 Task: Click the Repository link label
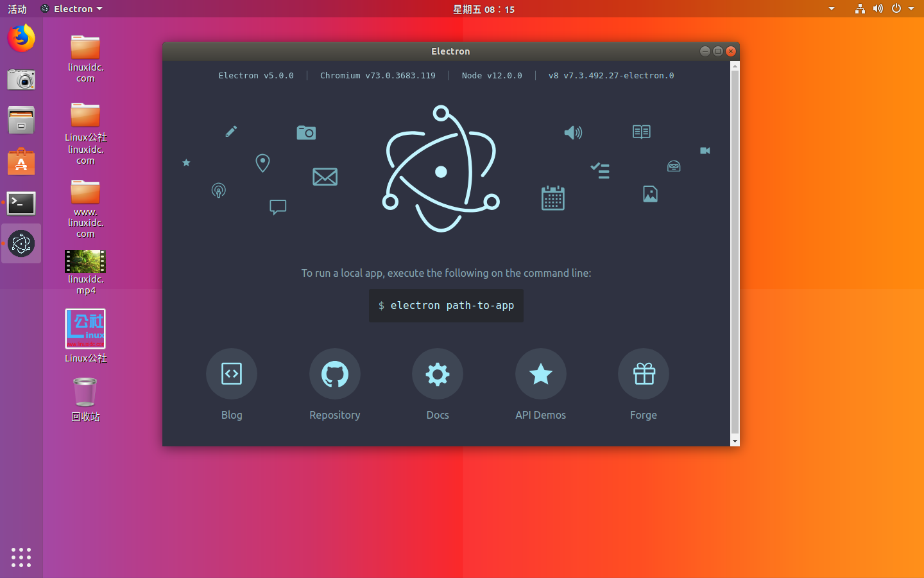coord(335,415)
